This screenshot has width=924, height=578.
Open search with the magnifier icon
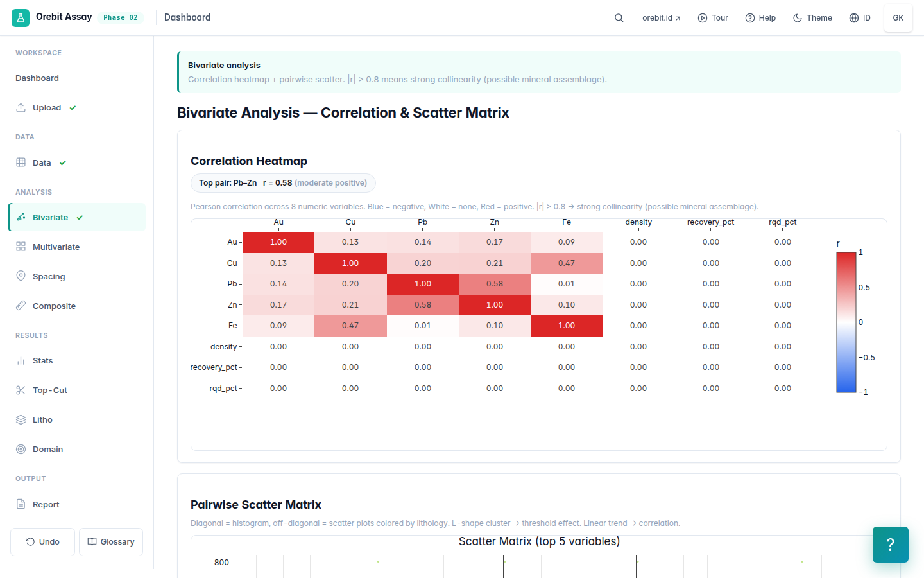pyautogui.click(x=619, y=18)
